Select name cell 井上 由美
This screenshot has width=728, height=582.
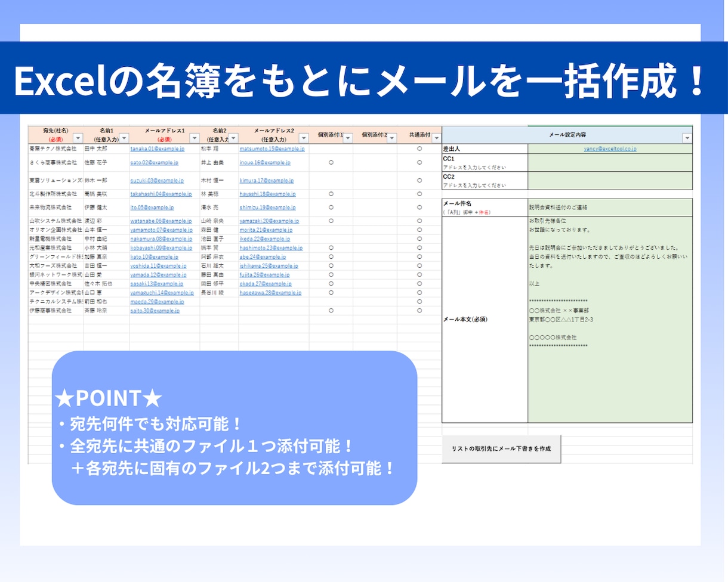pos(219,162)
